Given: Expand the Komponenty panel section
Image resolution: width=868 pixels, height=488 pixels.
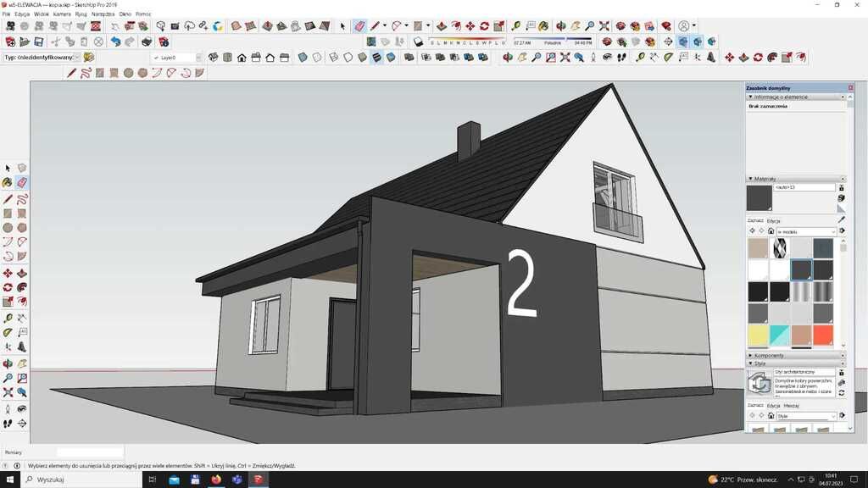Looking at the screenshot, I should click(x=768, y=355).
